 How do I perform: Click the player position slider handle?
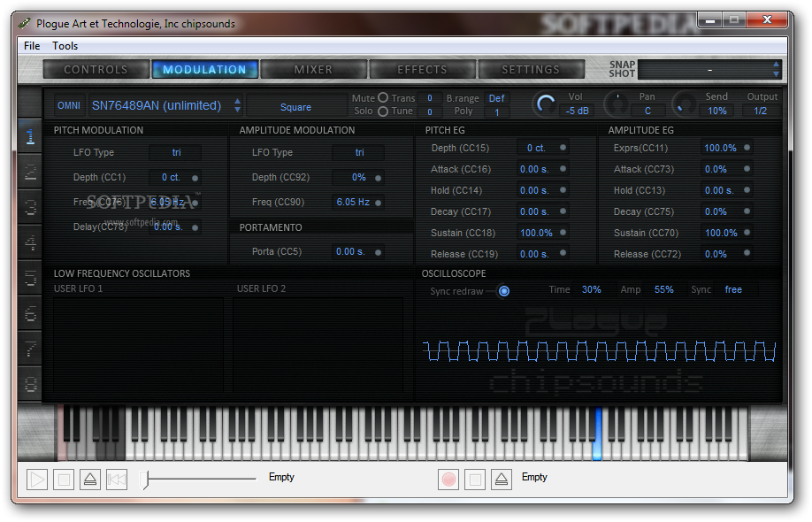click(144, 480)
